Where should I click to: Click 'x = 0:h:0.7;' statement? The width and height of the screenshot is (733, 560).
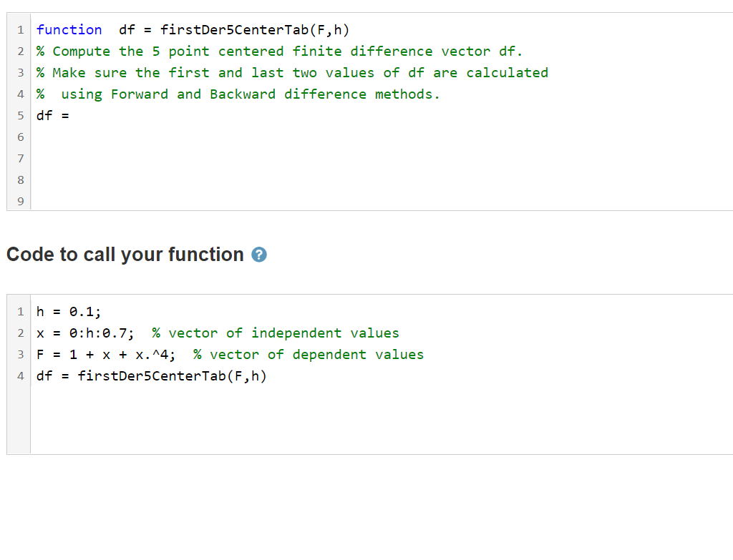point(85,333)
